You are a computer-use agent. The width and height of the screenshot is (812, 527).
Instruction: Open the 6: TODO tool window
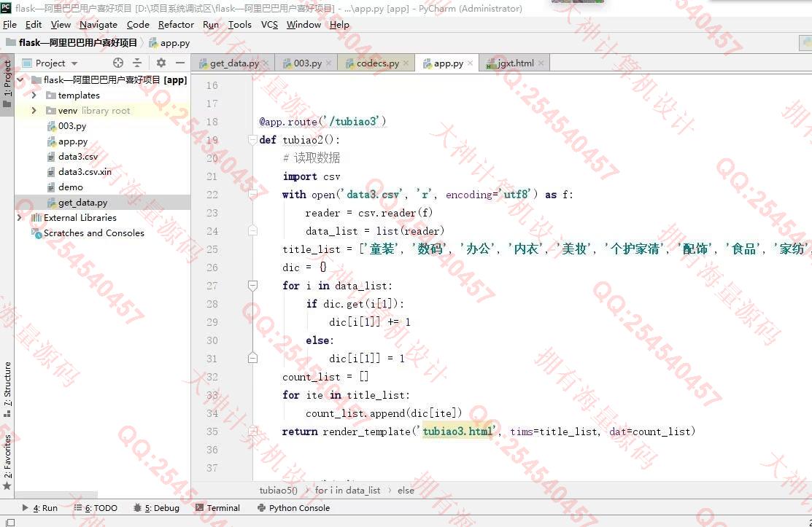96,508
